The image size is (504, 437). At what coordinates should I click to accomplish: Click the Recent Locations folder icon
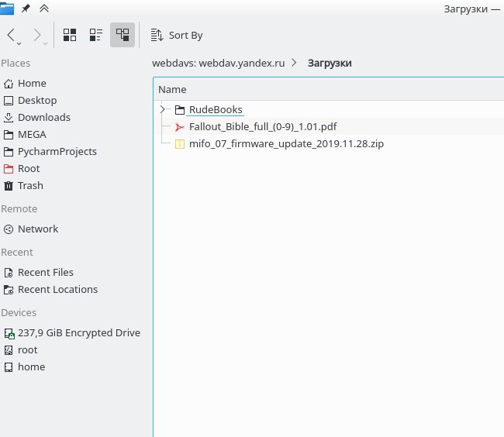pos(9,290)
